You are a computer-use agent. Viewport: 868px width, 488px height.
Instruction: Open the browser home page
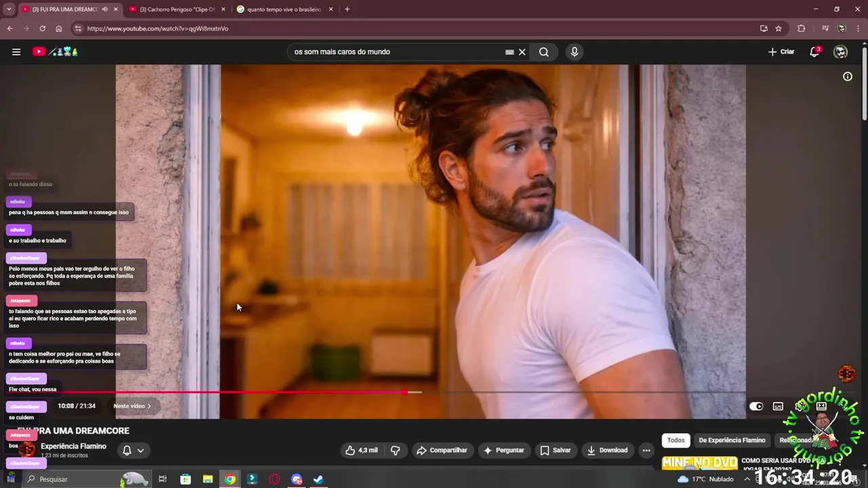[58, 28]
